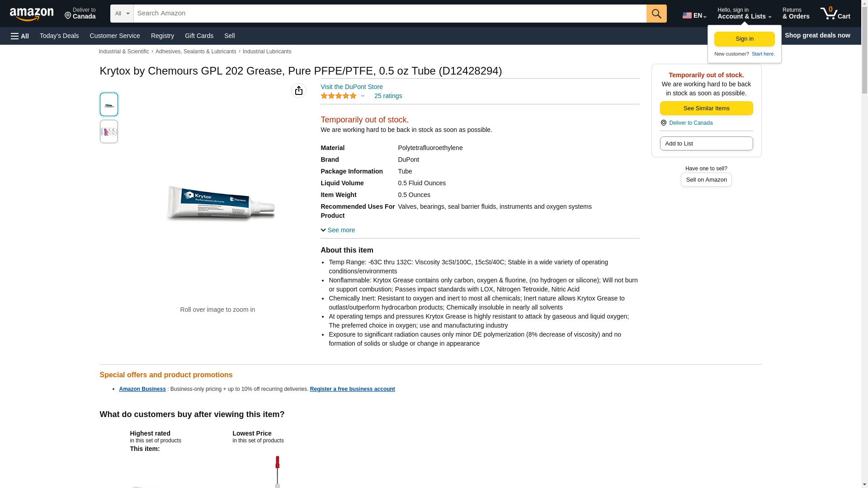Screen dimensions: 868x488
Task: Open the rating breakdown dropdown arrow
Action: pyautogui.click(x=363, y=96)
